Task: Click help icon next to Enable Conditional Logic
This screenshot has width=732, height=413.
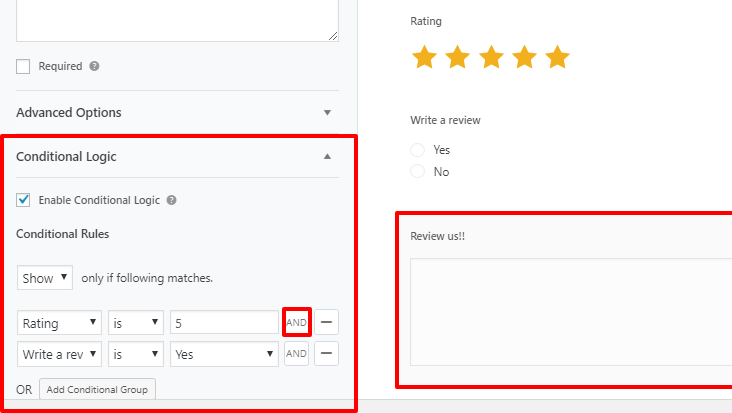Action: (x=172, y=200)
